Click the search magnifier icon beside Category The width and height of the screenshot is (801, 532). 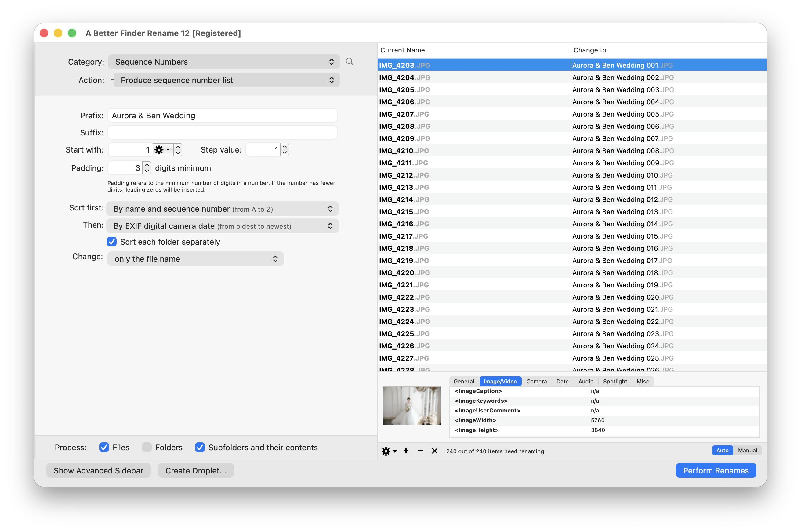350,61
